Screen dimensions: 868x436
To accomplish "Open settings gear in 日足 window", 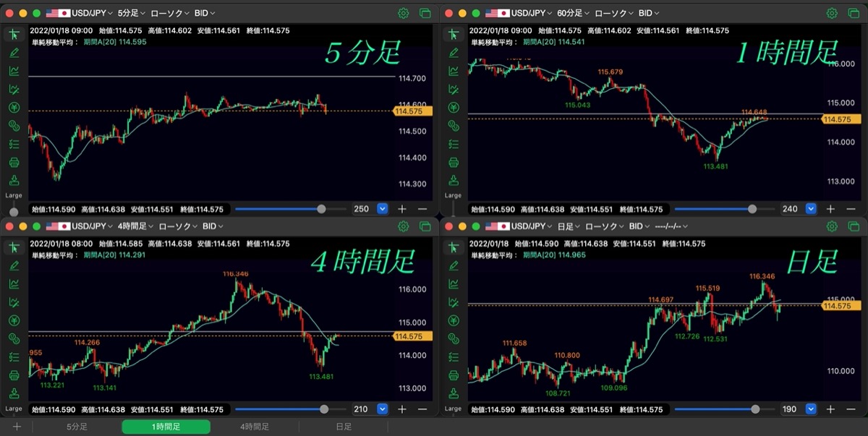I will click(x=833, y=226).
